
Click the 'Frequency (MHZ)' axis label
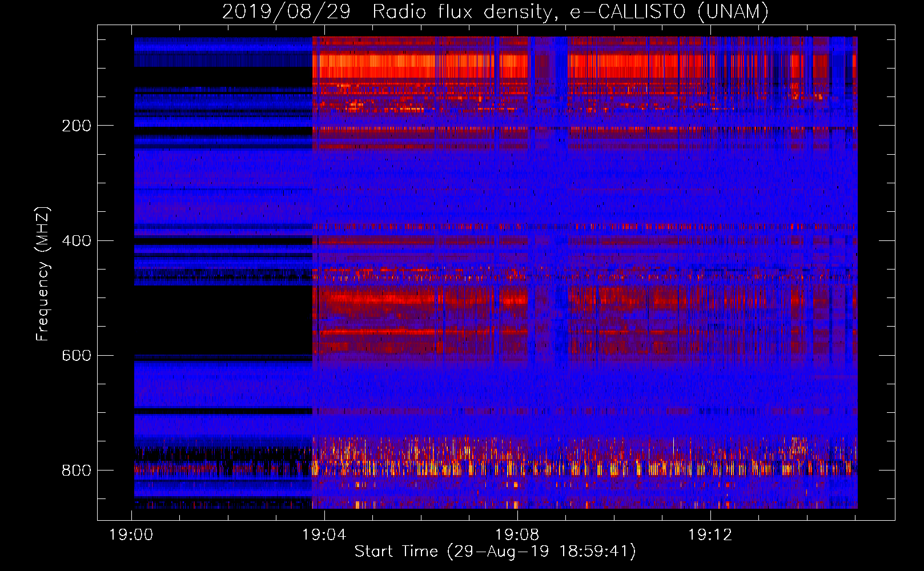coord(42,274)
